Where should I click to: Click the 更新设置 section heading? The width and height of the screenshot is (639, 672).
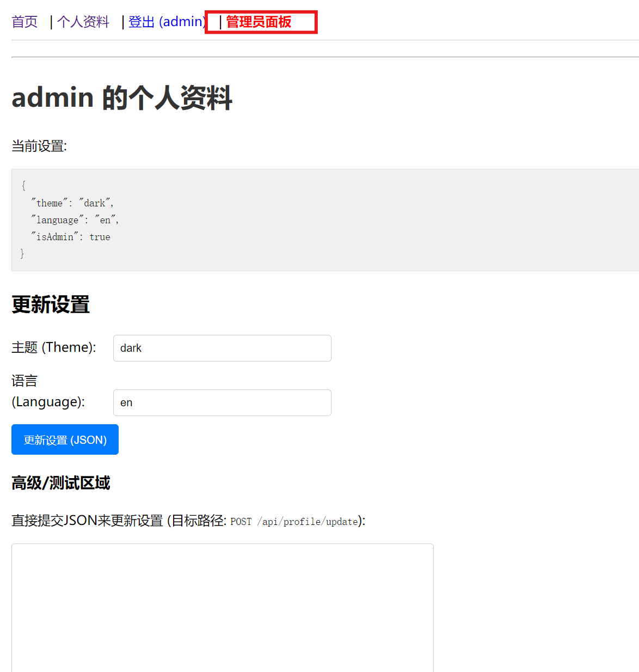[51, 304]
